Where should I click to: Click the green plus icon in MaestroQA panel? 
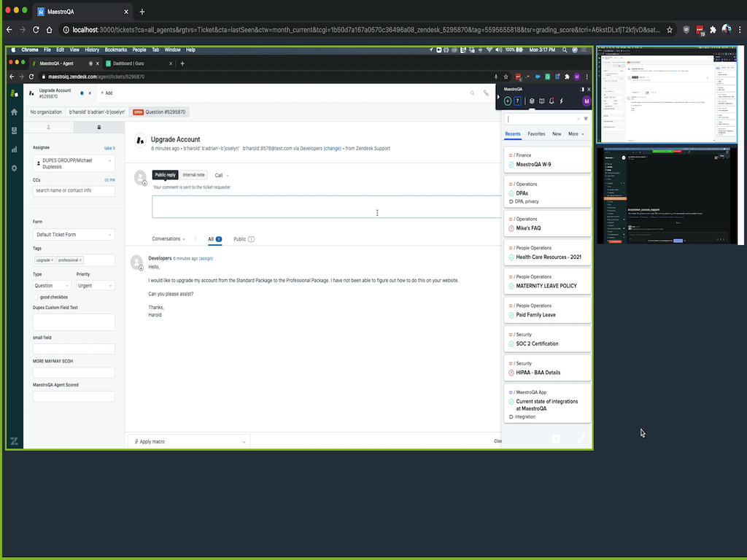coord(508,101)
